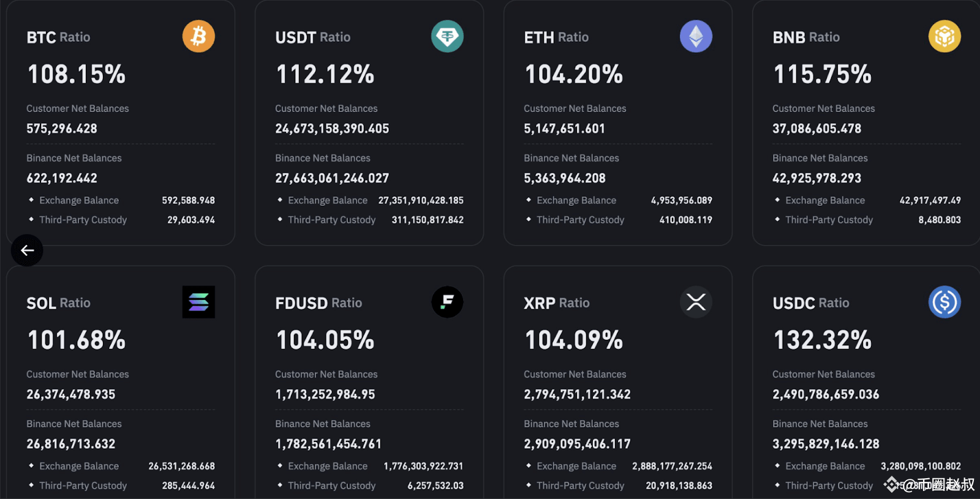The image size is (980, 499).
Task: Select ETH Customer Net Balances value
Action: 564,129
